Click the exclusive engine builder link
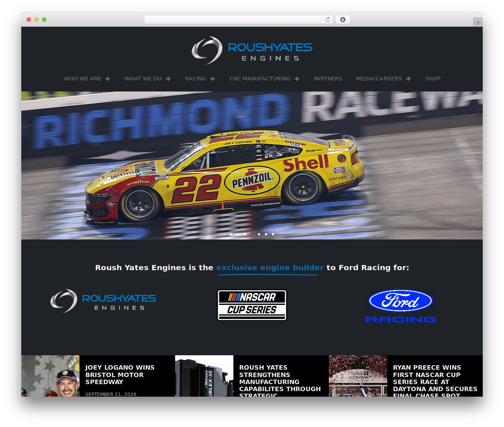The width and height of the screenshot is (504, 427). coord(270,268)
